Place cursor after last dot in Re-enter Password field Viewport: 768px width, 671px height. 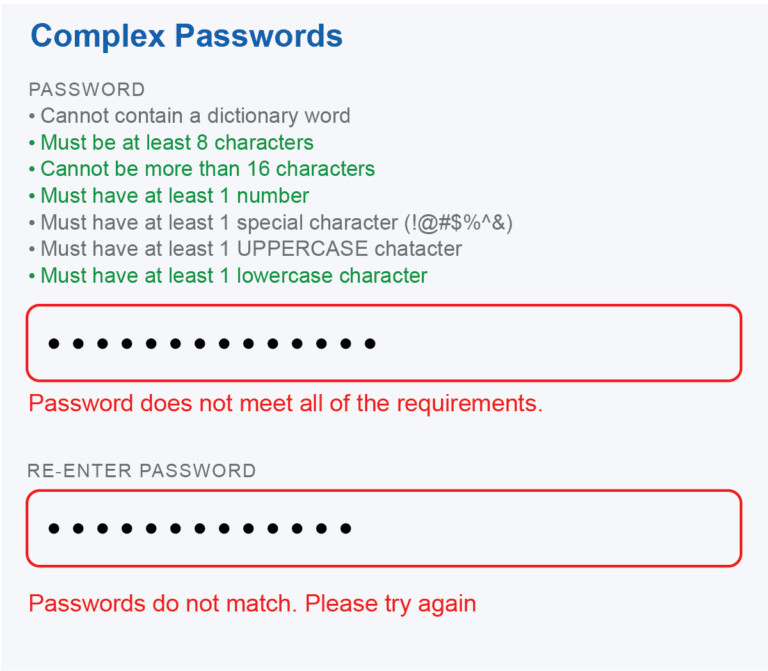pos(356,529)
